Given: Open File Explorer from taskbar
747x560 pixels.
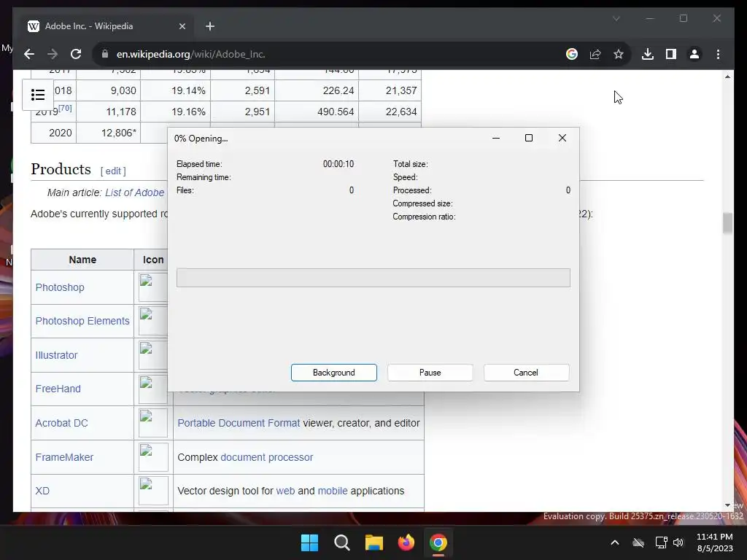Looking at the screenshot, I should (374, 542).
